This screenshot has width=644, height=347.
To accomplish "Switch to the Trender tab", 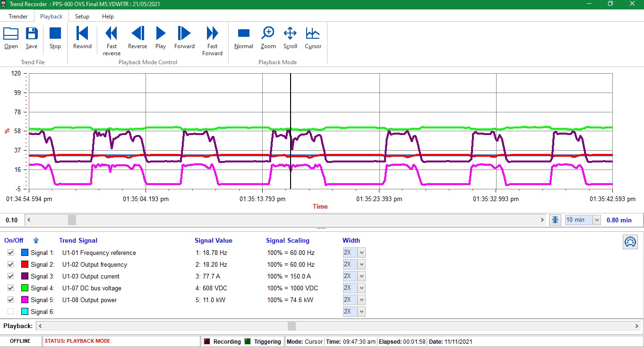I will point(18,17).
